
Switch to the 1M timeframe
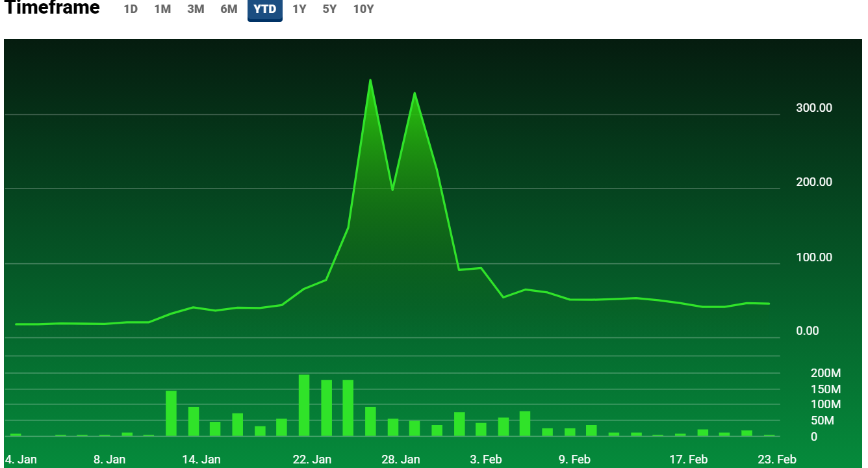(x=162, y=9)
